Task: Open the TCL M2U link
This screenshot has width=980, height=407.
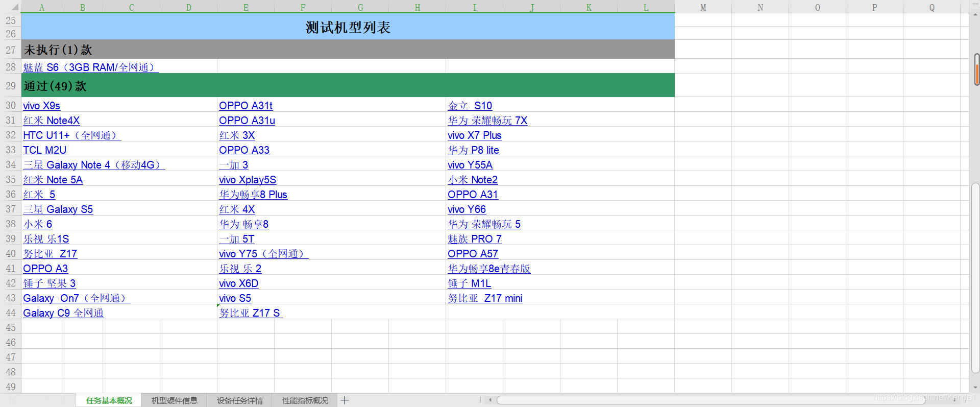Action: [x=44, y=150]
